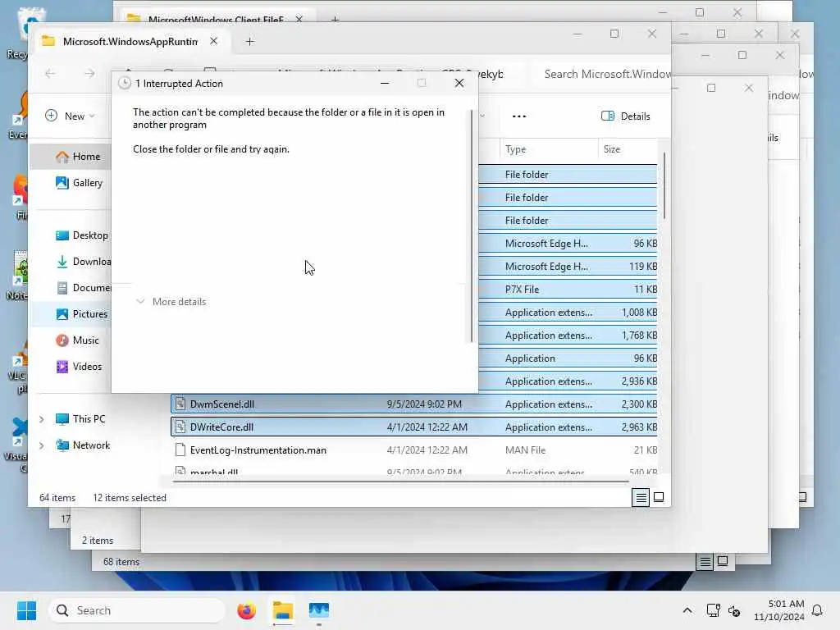Open the See more ellipsis menu
The image size is (840, 630).
[x=518, y=116]
